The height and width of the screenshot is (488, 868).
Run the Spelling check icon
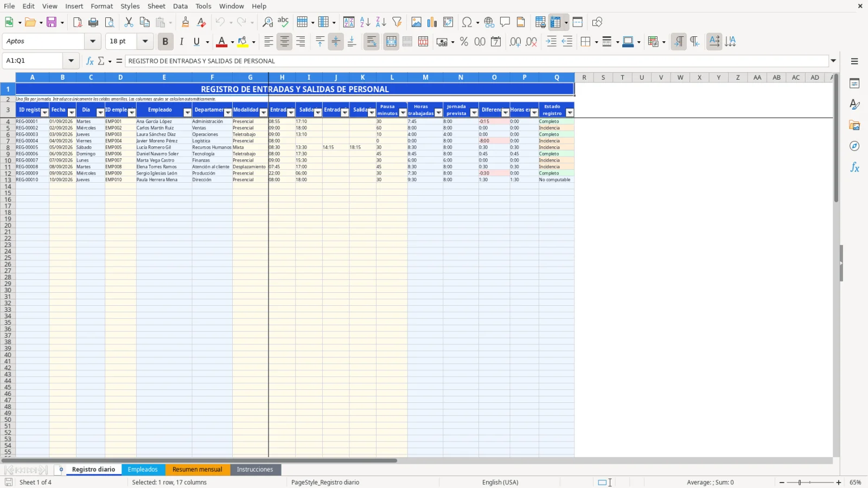283,22
